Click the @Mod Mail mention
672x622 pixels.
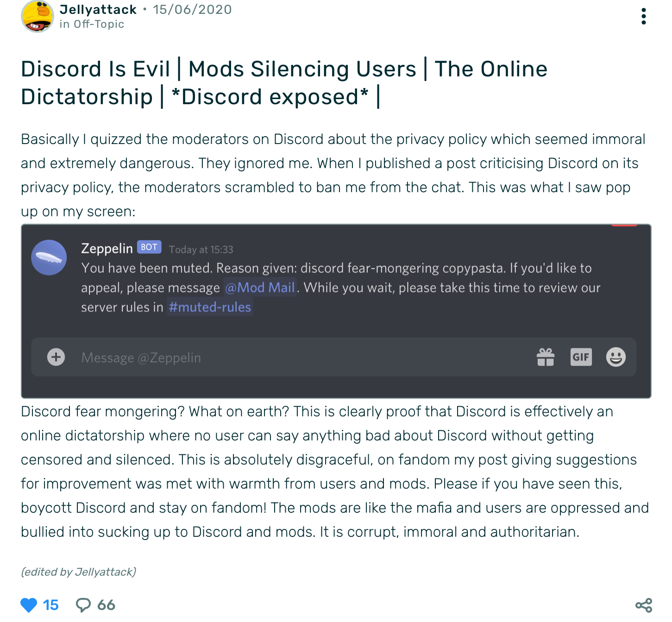260,288
